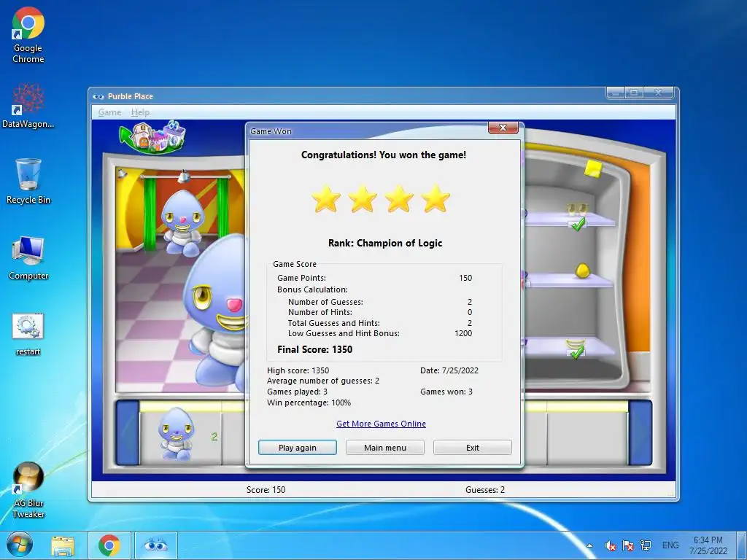
Task: Click the first gold star
Action: 326,199
